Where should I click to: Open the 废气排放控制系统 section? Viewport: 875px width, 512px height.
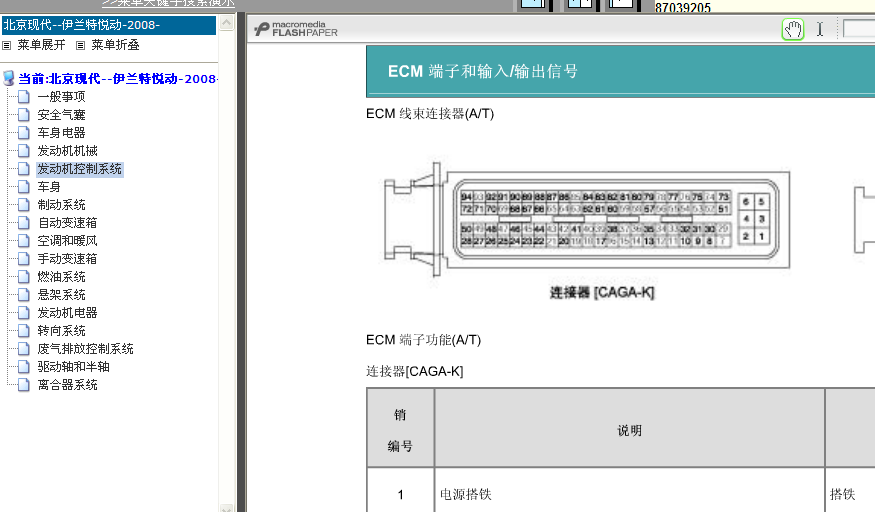point(85,349)
